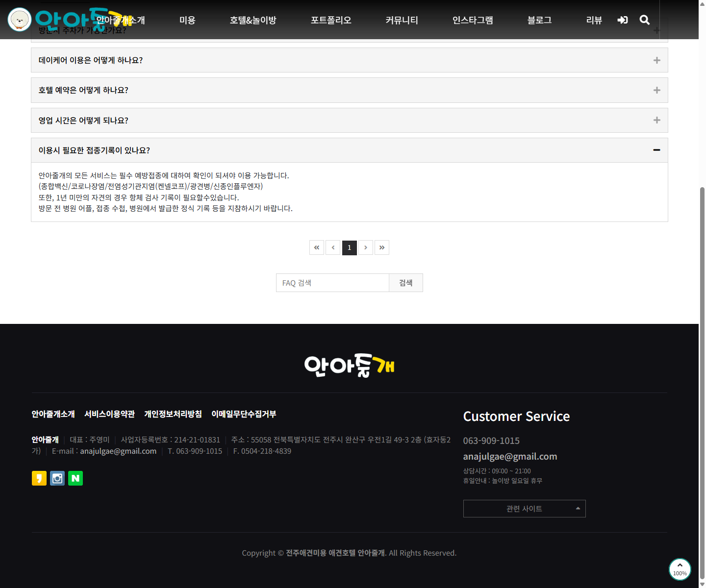Screen dimensions: 706x588
Task: Open the 인스타그램 menu item
Action: tap(473, 20)
